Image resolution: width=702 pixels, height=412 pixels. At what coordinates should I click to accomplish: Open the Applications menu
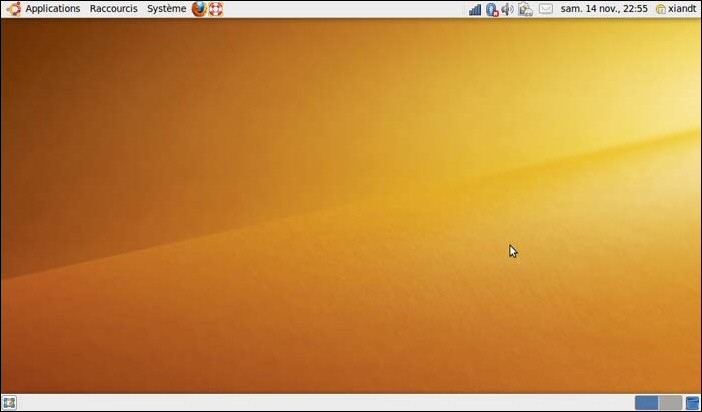[x=52, y=9]
